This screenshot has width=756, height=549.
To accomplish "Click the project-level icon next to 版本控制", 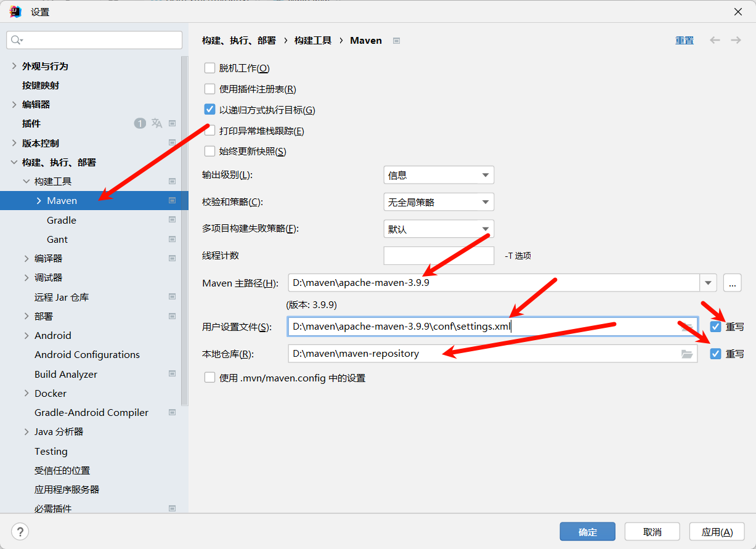I will tap(172, 143).
